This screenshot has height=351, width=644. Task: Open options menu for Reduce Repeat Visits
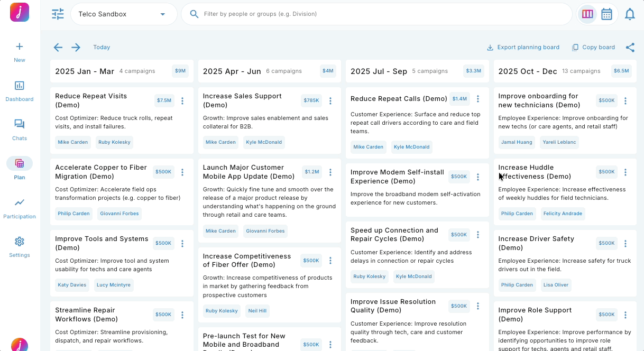182,100
